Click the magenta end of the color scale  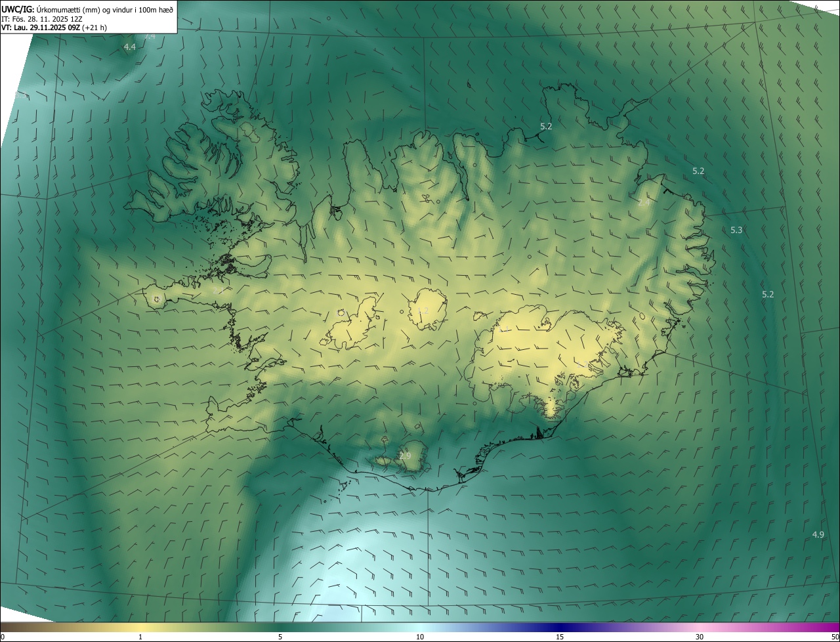click(830, 627)
